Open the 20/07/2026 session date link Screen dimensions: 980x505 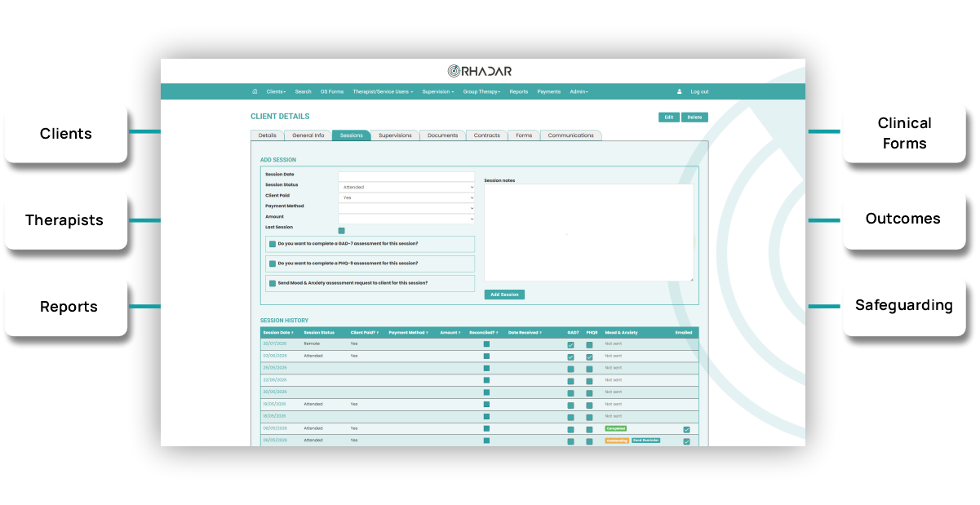coord(274,344)
